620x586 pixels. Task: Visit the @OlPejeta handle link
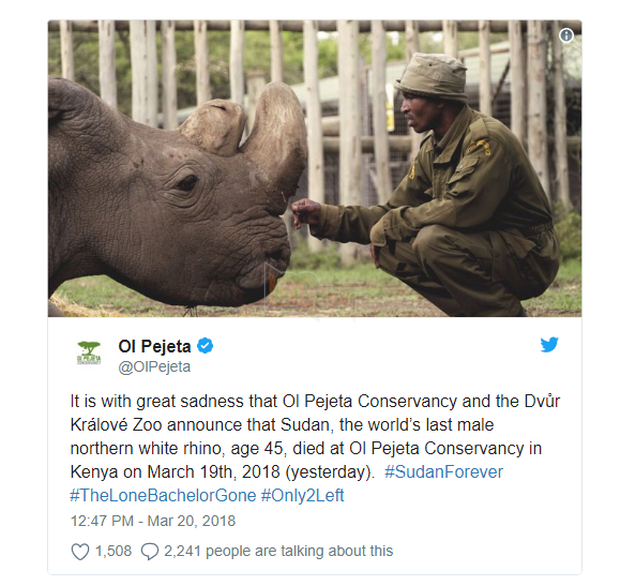pos(153,366)
